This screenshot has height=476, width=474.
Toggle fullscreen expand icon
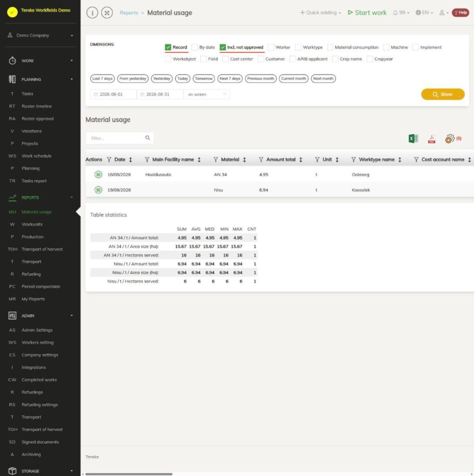(107, 13)
